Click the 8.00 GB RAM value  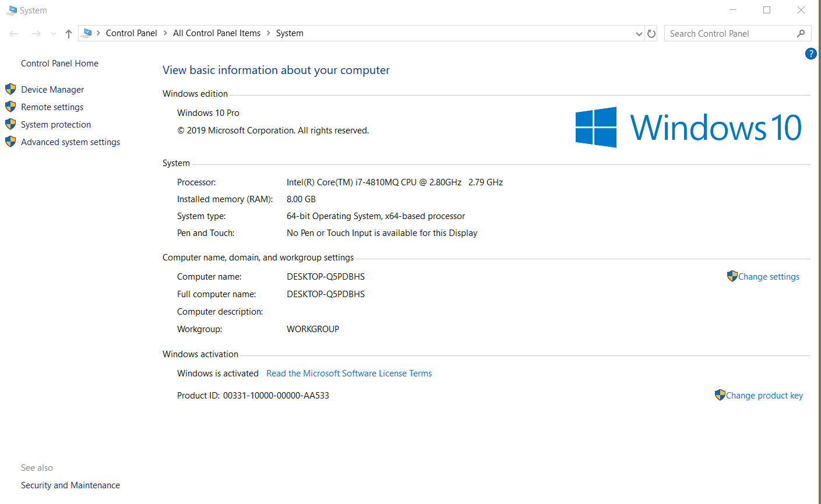pyautogui.click(x=301, y=199)
